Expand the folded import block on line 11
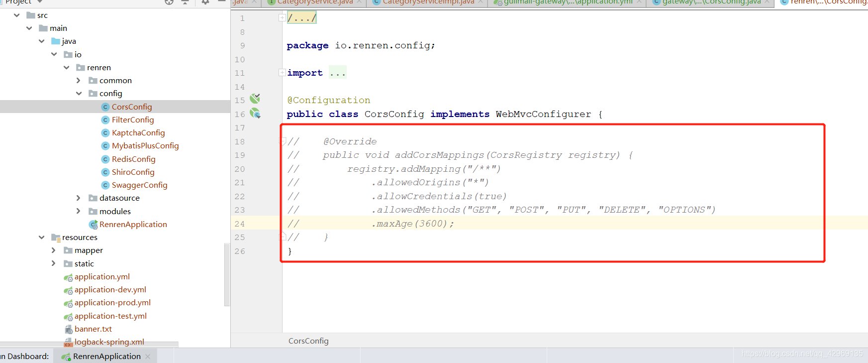Screen dimensions: 868x363 282,73
